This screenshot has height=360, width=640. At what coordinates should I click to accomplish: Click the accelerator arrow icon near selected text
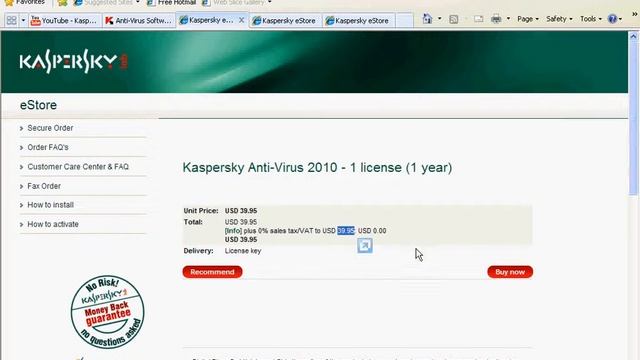click(365, 246)
